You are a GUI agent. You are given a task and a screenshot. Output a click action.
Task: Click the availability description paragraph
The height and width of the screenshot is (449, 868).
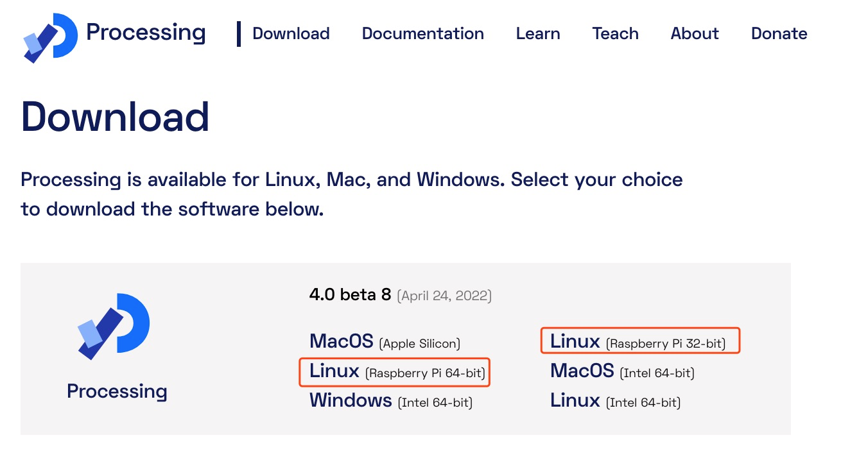352,194
